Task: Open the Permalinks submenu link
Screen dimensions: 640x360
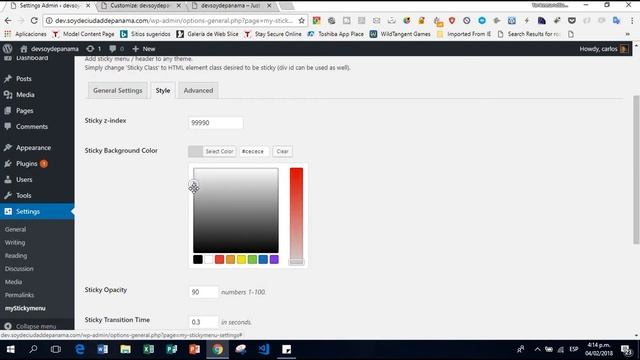Action: click(19, 295)
